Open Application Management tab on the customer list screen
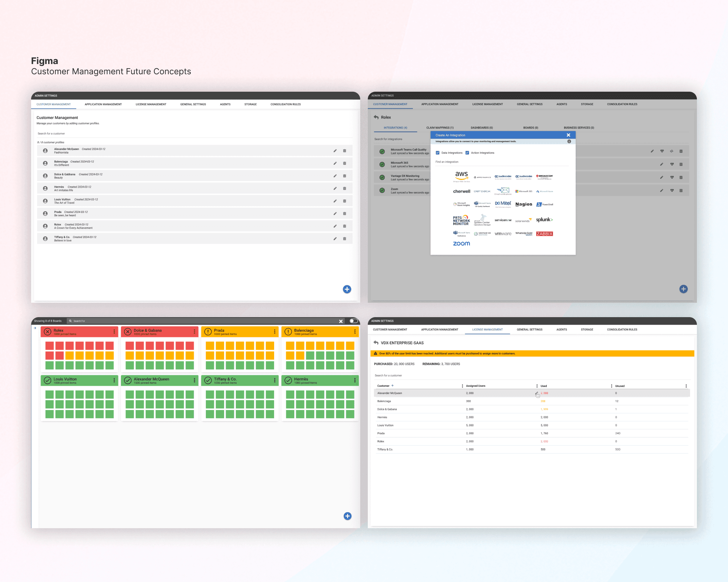 [x=103, y=105]
